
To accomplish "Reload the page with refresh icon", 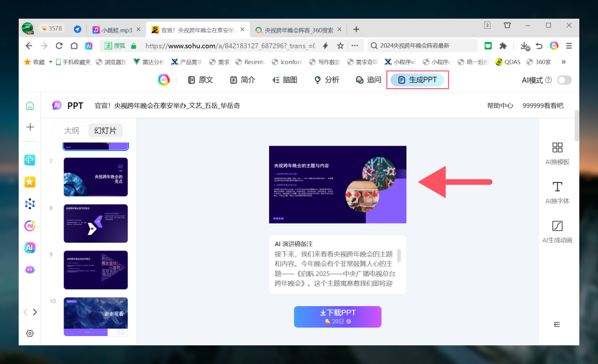I will pos(59,46).
